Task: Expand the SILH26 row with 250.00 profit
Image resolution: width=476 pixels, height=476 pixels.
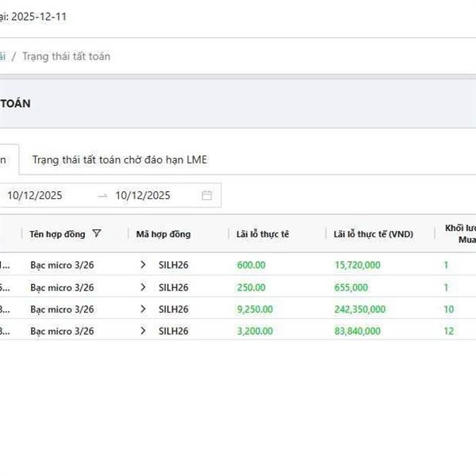Action: [143, 287]
